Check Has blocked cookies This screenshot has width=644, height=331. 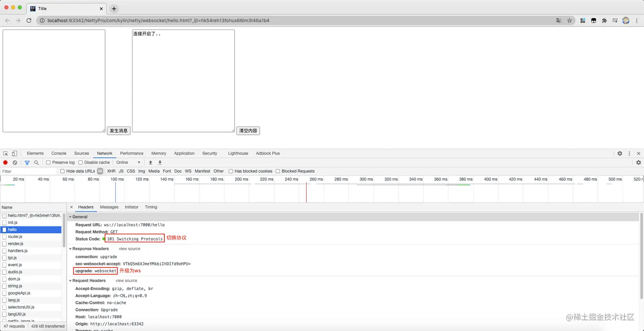point(231,171)
